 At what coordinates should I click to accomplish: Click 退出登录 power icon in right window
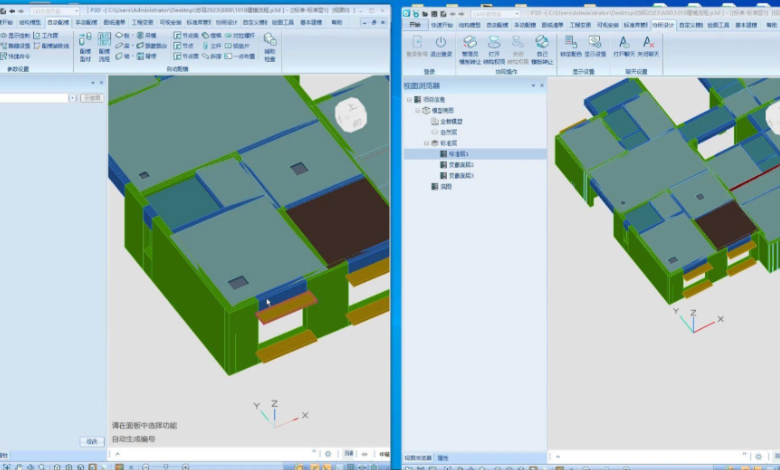click(x=441, y=42)
